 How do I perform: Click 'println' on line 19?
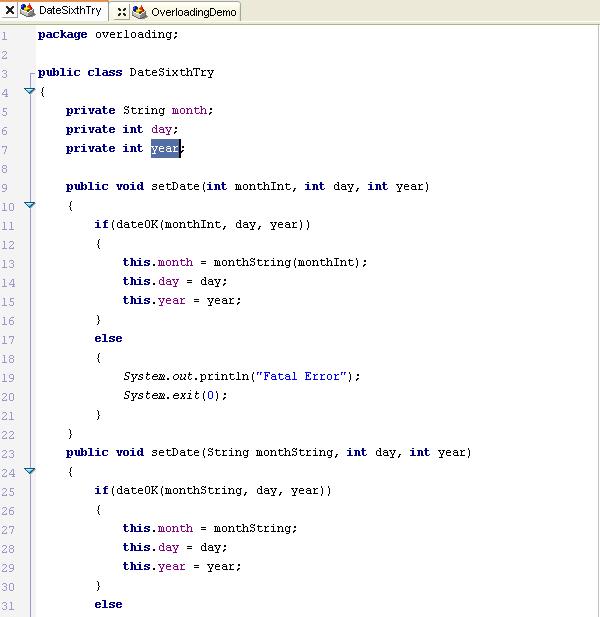[x=224, y=376]
